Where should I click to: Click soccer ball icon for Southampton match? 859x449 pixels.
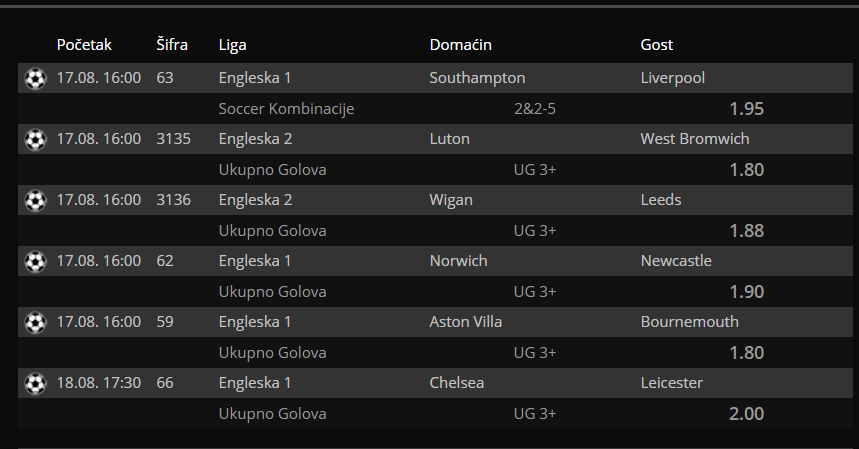[x=36, y=79]
